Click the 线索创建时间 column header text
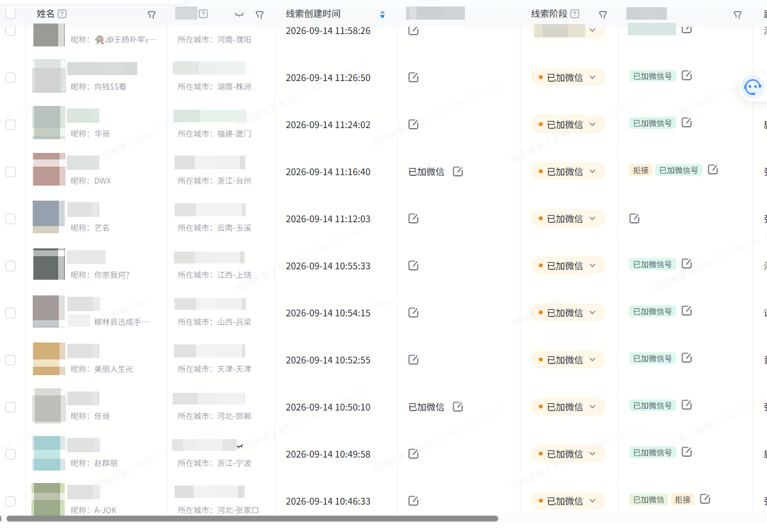 pos(313,14)
